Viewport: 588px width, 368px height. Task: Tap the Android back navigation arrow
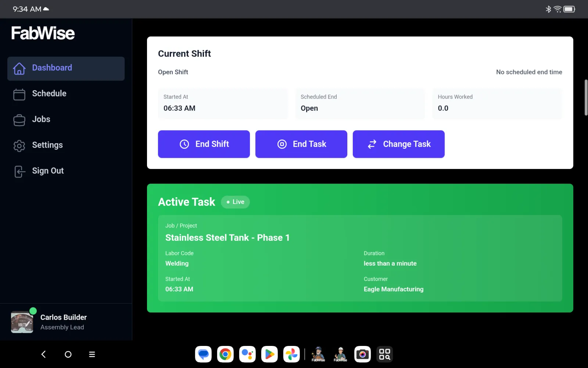43,354
